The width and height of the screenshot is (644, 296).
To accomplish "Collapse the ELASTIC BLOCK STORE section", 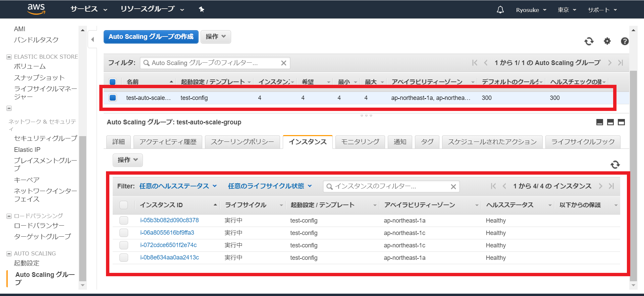I will click(9, 57).
